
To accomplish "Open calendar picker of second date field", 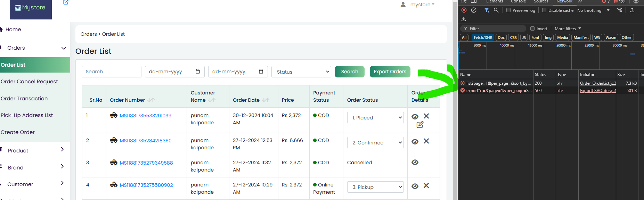I will pyautogui.click(x=261, y=72).
